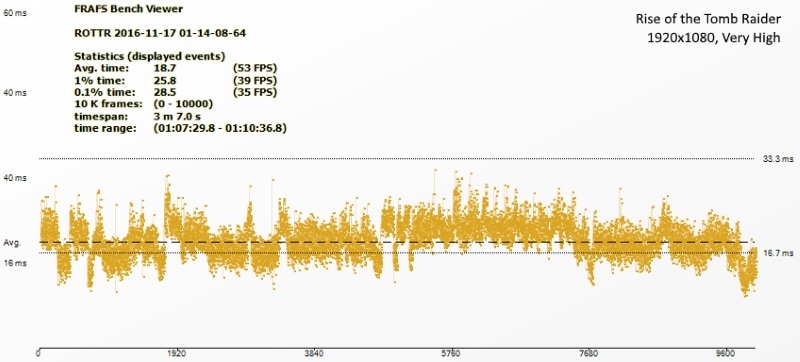Click the 10 K frames range (0 - 10000)
The image size is (800, 362).
click(x=183, y=104)
